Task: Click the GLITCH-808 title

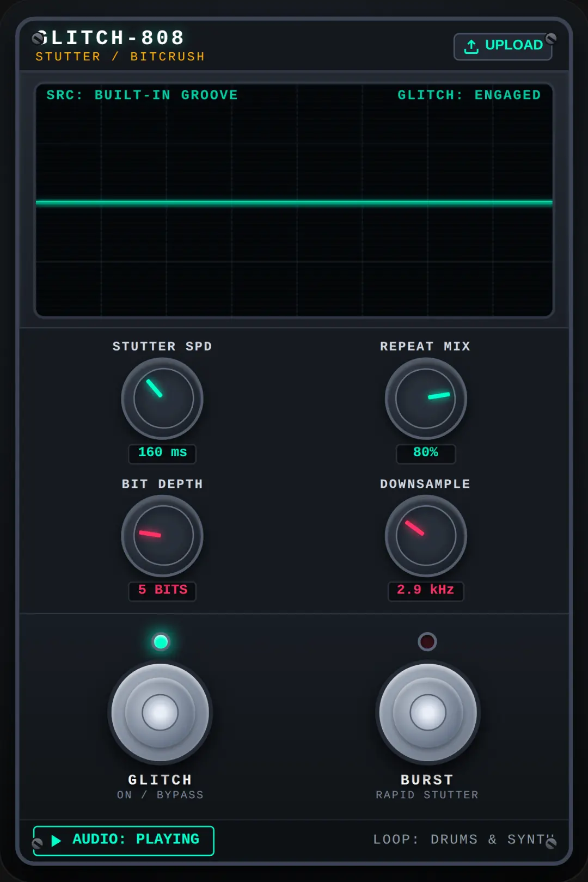Action: click(x=111, y=38)
